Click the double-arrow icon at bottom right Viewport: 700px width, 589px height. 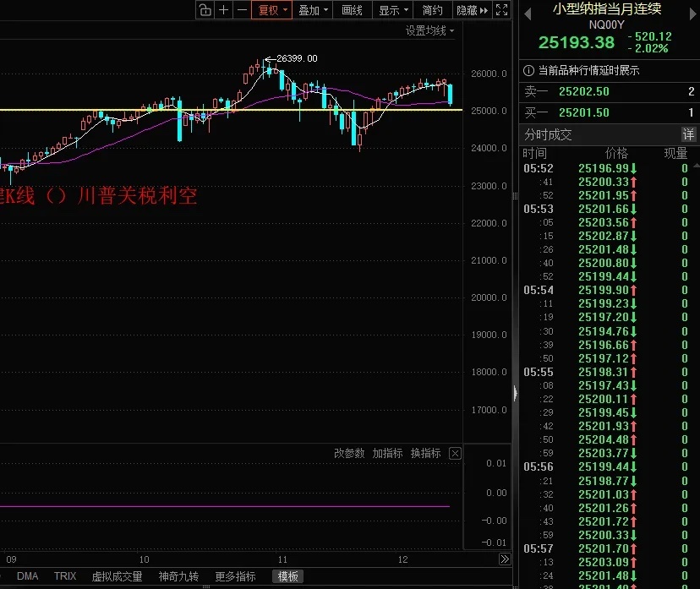tap(504, 559)
